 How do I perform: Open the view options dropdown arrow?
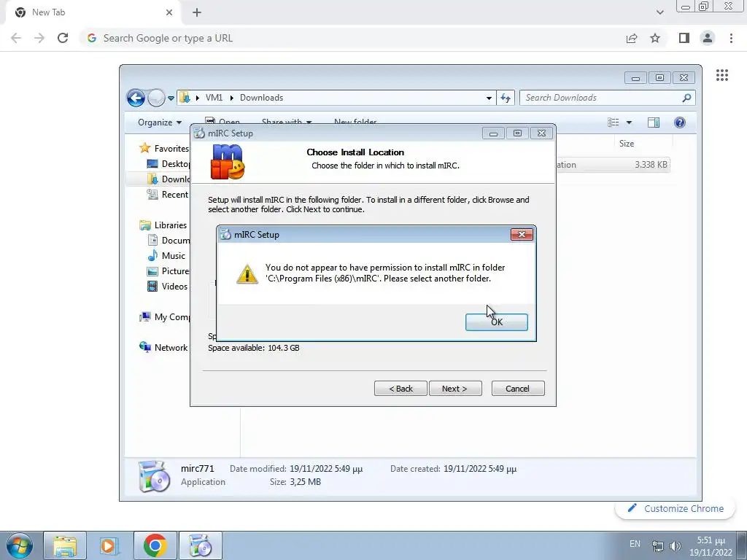(629, 122)
